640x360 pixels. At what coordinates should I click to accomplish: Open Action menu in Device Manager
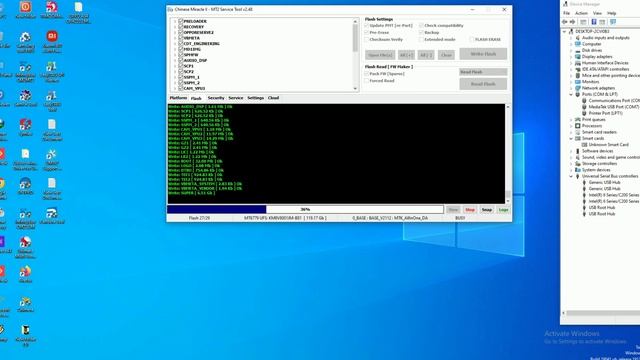581,13
